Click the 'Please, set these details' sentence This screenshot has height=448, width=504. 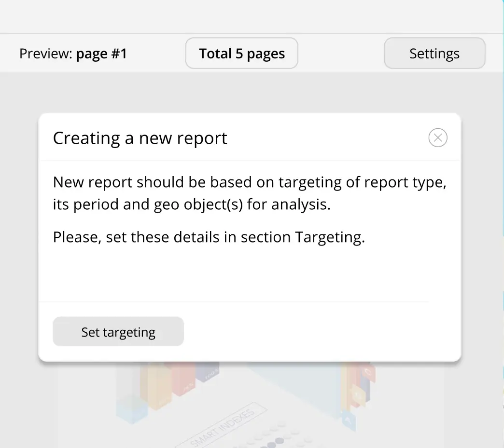point(209,237)
